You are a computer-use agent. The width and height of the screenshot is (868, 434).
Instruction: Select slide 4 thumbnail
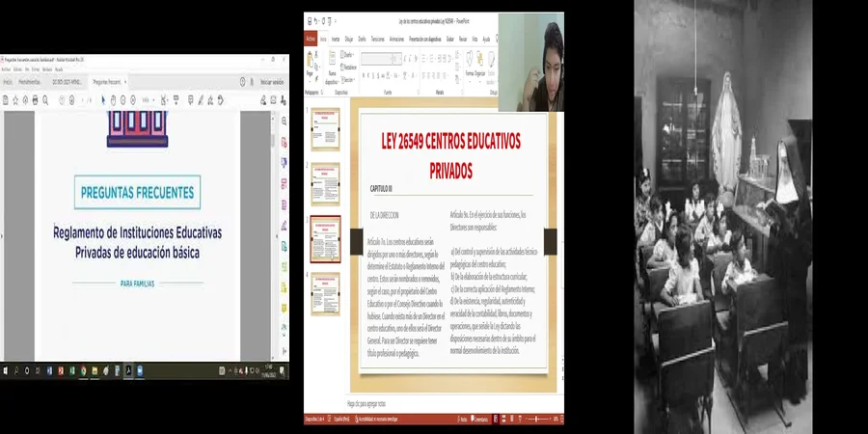326,293
